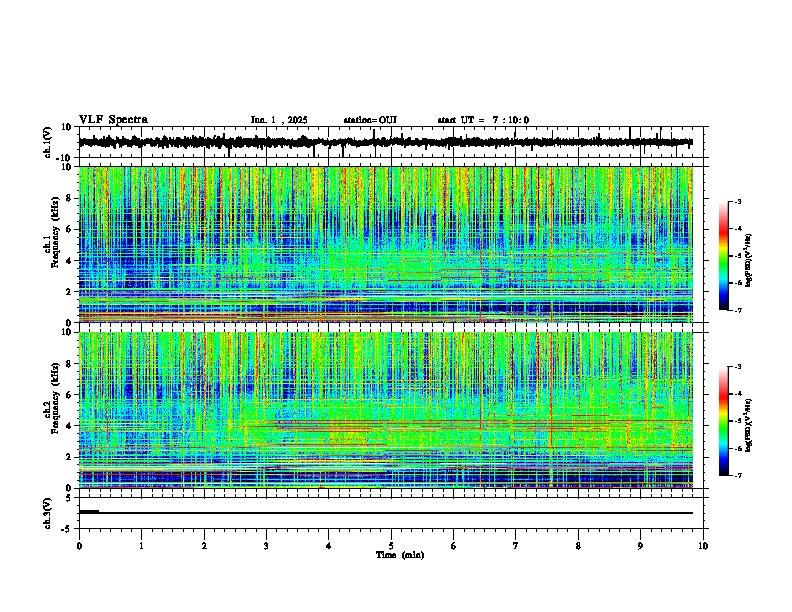Viewport: 792px width, 612px height.
Task: Click the date text 'Jan. 1, 2025'
Action: pyautogui.click(x=279, y=120)
